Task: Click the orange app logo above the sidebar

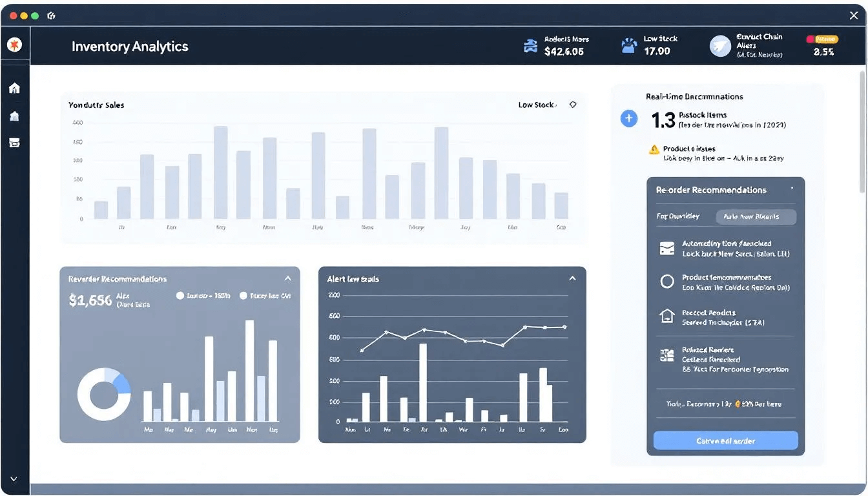Action: [14, 45]
